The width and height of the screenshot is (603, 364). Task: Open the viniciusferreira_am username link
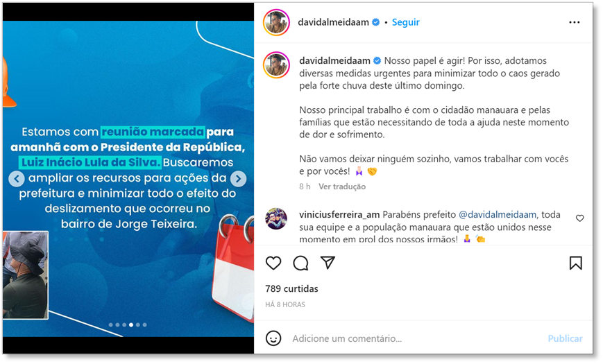tap(339, 214)
